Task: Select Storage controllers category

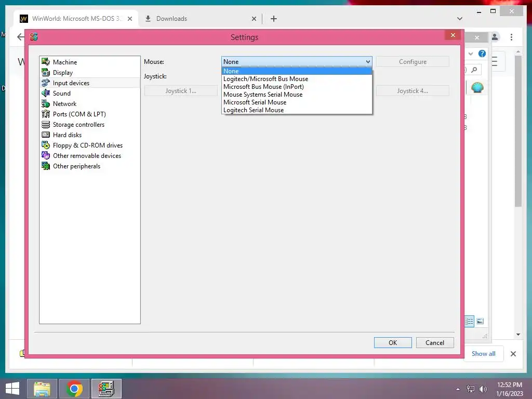Action: coord(79,125)
